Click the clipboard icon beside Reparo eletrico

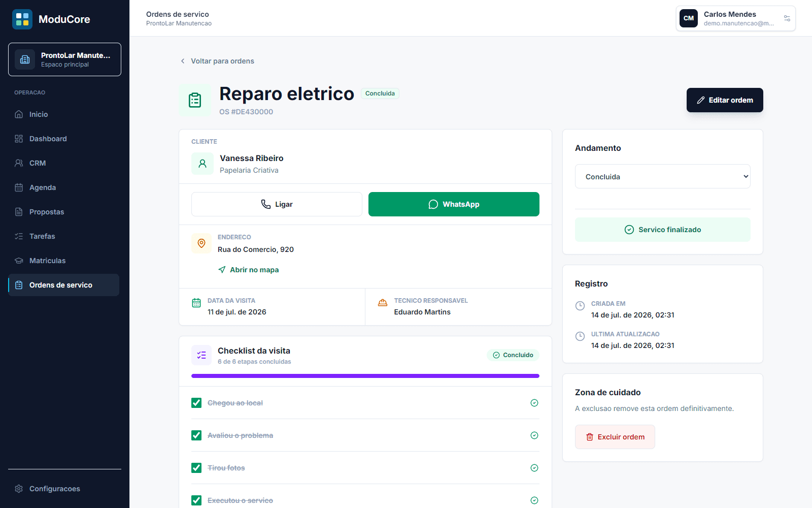[x=195, y=100]
